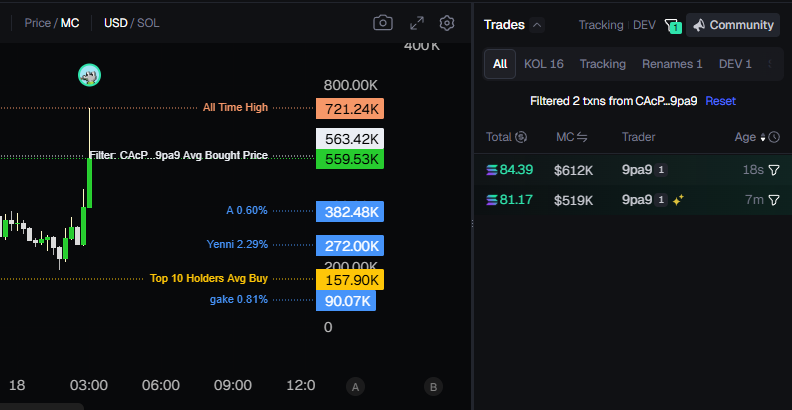
Task: Click the 03:00 time axis label
Action: tap(88, 386)
